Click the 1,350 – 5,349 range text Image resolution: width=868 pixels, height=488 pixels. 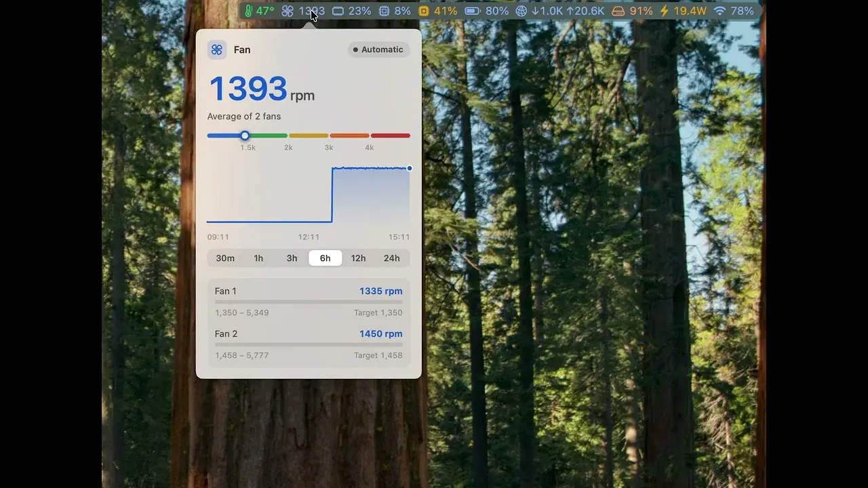point(242,312)
